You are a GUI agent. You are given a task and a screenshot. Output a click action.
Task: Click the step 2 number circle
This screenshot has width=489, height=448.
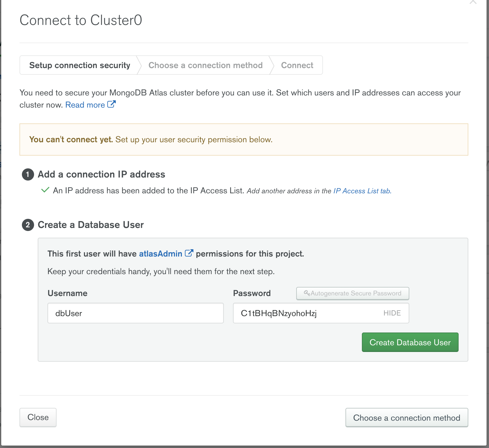coord(28,225)
